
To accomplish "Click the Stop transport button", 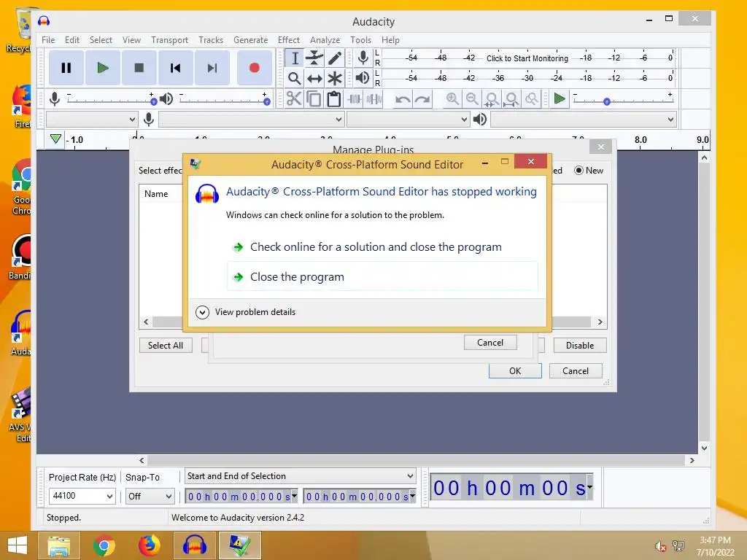I will 139,68.
